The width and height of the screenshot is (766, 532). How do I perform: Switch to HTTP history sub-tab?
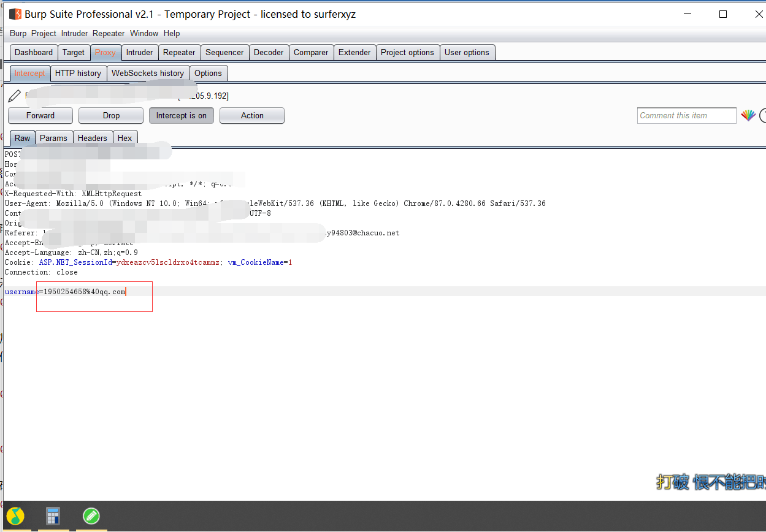pyautogui.click(x=78, y=73)
